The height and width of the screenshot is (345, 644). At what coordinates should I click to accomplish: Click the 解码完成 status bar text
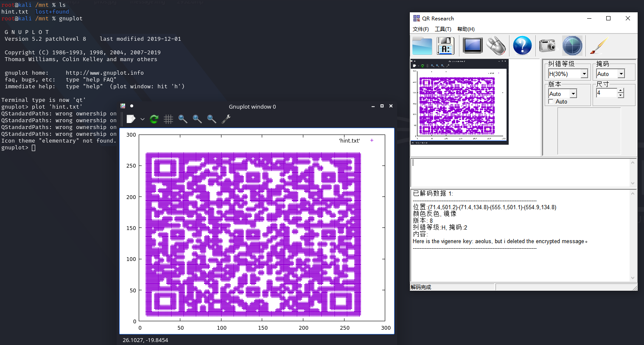421,287
